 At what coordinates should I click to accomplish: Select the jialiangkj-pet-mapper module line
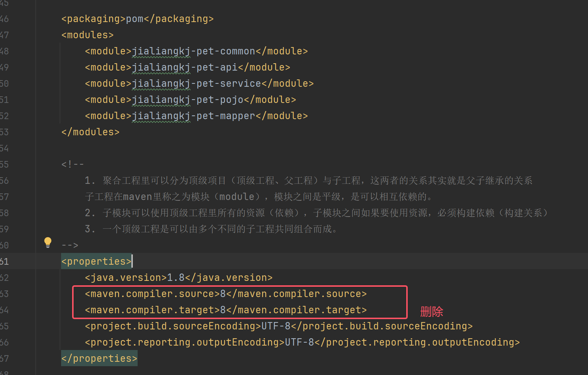click(x=196, y=116)
